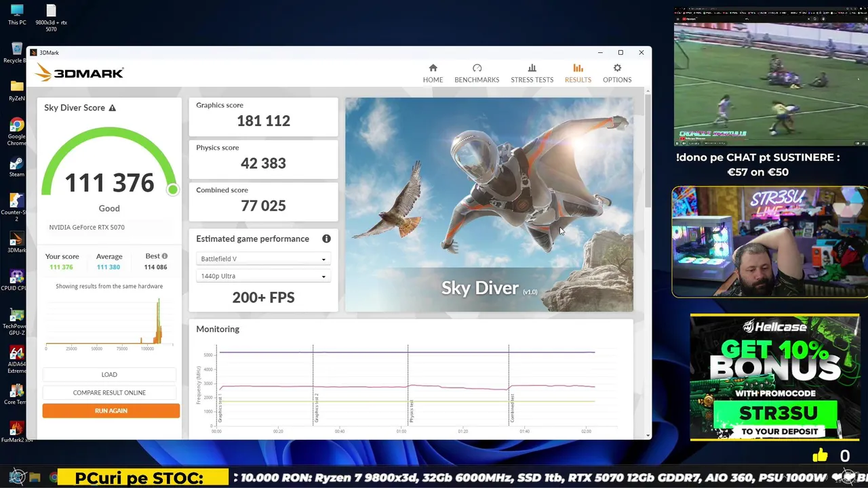Click the LOAD button
The width and height of the screenshot is (868, 488).
[109, 374]
